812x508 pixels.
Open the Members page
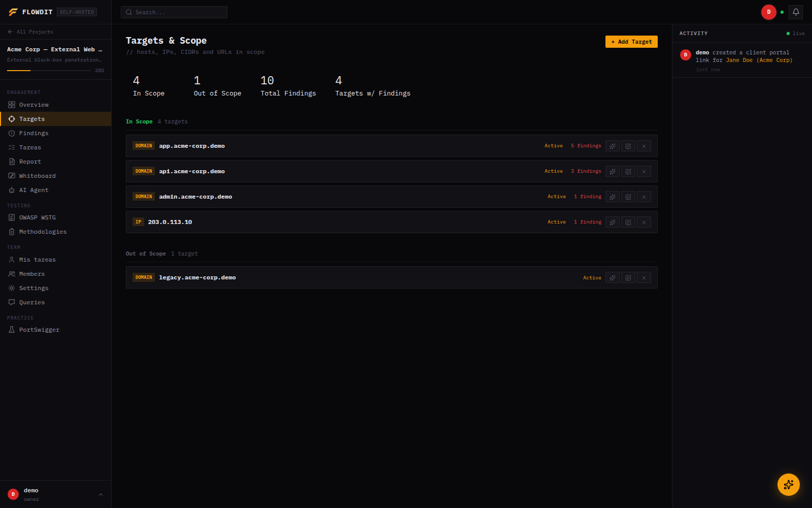[x=56, y=274]
